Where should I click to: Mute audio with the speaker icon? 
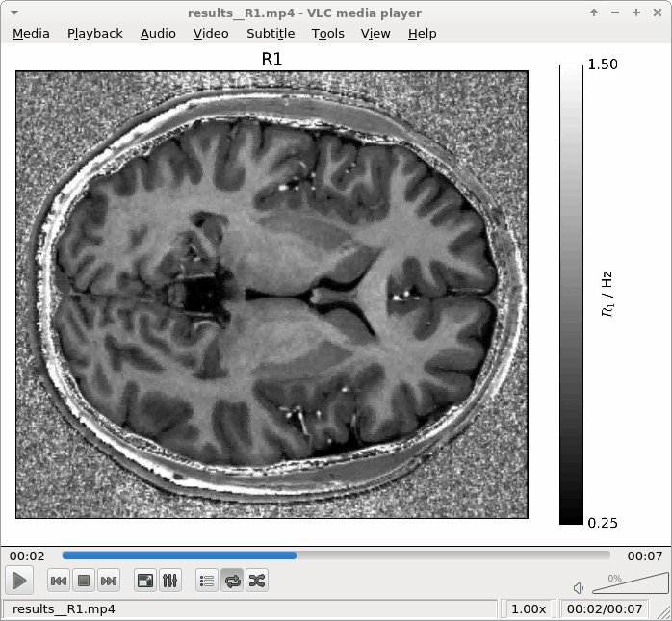(579, 587)
